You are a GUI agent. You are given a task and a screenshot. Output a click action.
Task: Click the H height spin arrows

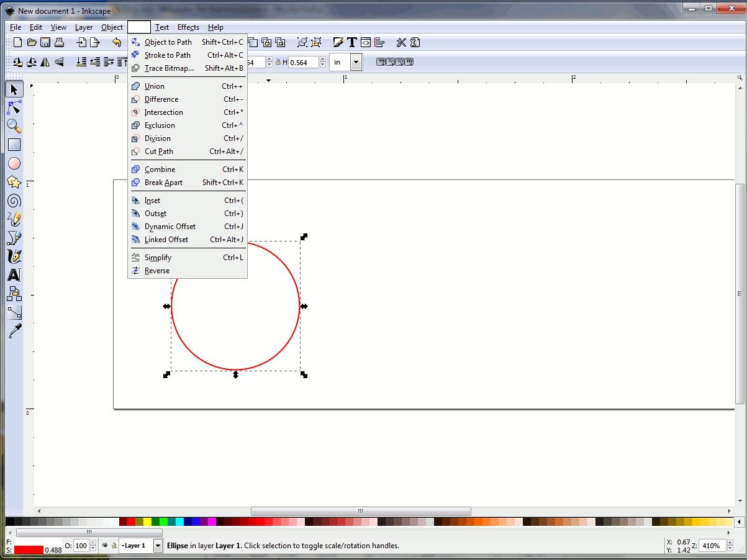click(323, 62)
